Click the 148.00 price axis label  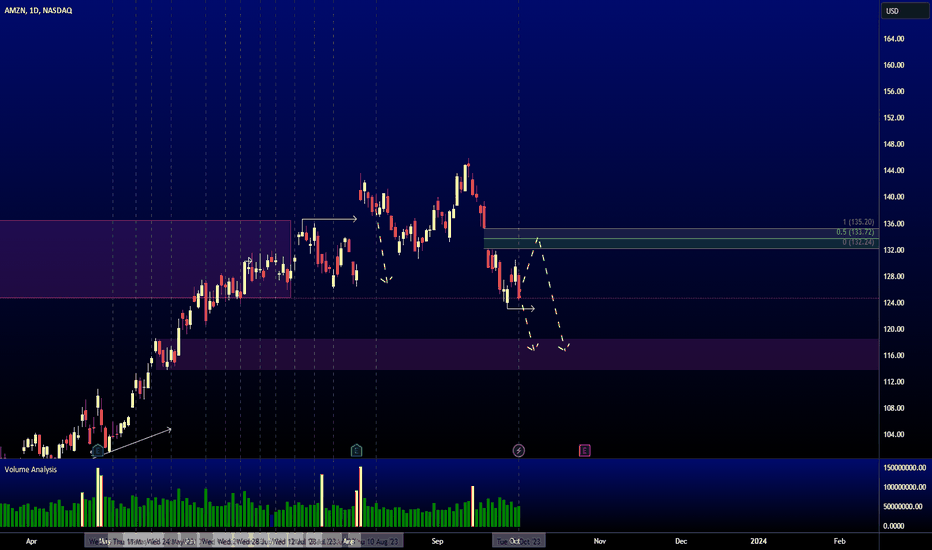point(893,144)
